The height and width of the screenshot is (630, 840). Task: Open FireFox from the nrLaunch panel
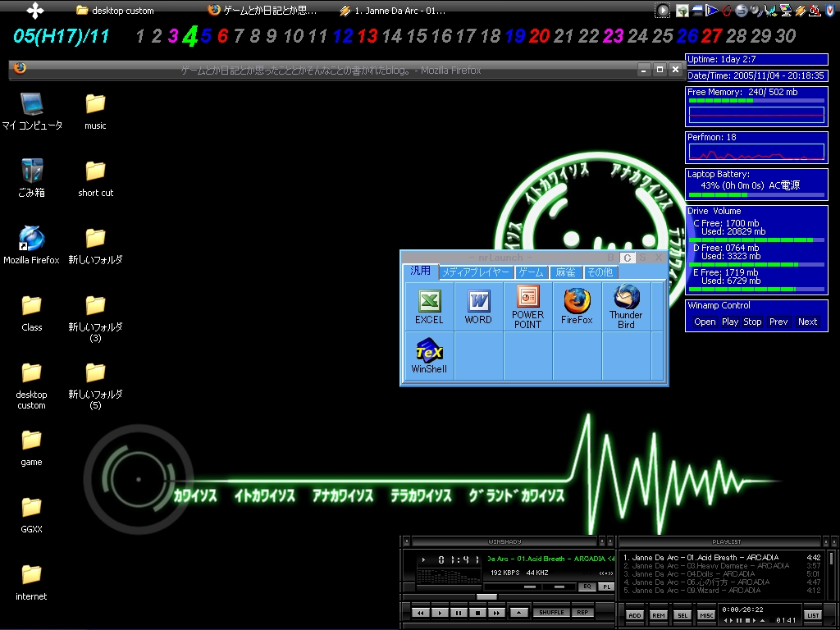point(577,307)
